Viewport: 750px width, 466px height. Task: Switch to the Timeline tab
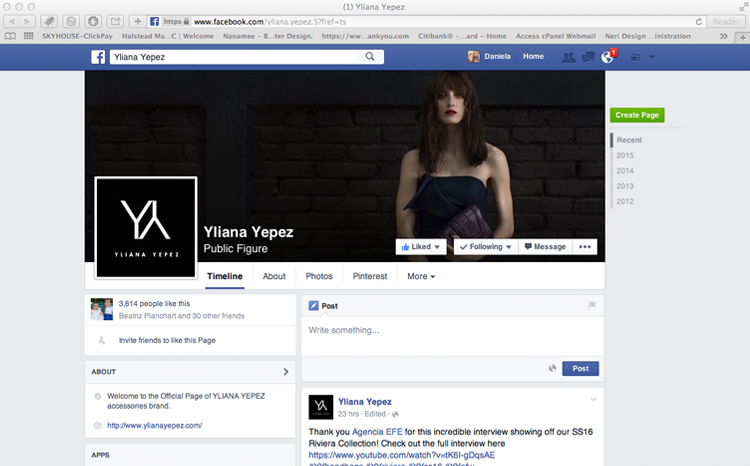click(x=225, y=277)
